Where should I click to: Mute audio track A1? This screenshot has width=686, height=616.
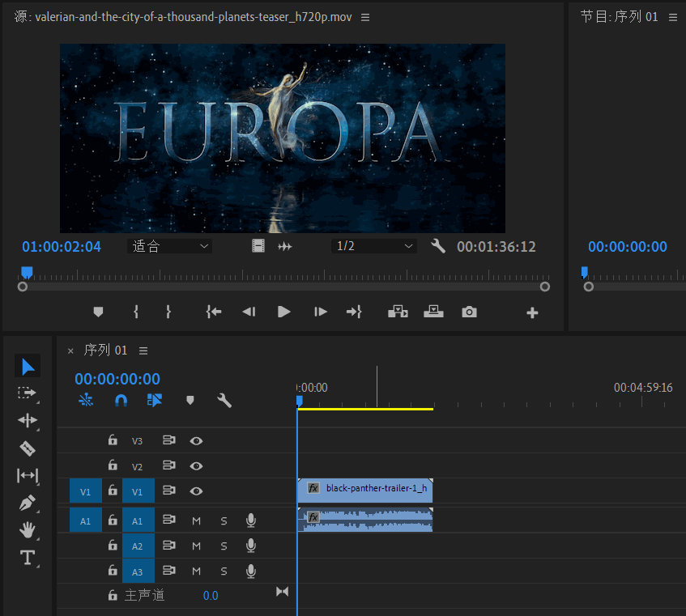click(x=196, y=520)
